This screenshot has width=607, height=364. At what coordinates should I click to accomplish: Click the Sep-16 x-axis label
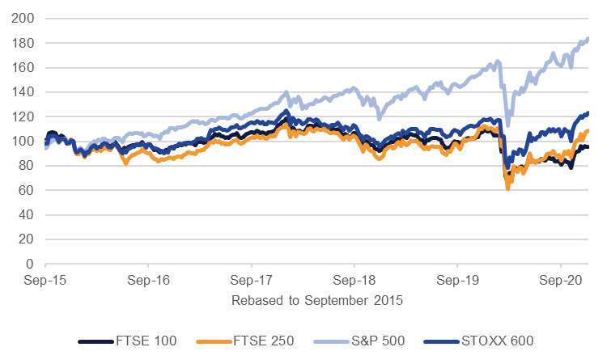pyautogui.click(x=148, y=281)
